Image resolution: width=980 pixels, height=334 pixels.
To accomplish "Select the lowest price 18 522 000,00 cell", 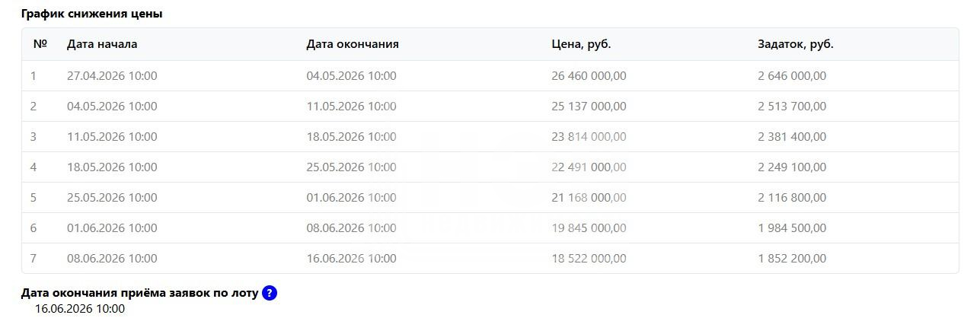I will tap(589, 259).
